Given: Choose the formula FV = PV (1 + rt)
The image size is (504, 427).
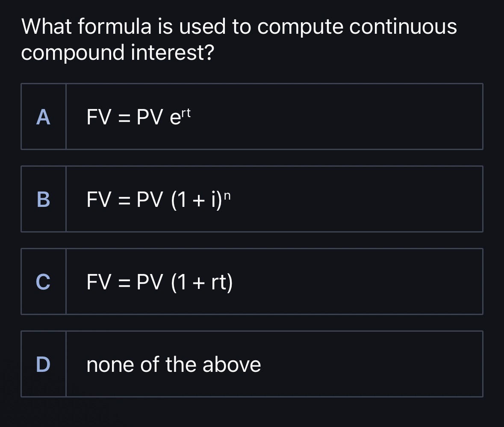Looking at the screenshot, I should 159,282.
